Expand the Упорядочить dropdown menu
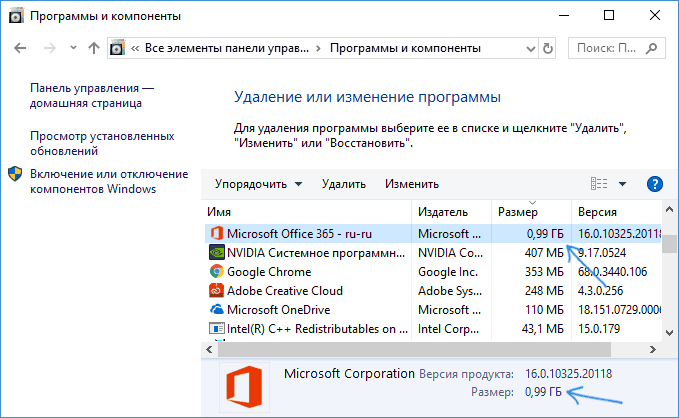The height and width of the screenshot is (418, 679). [x=258, y=184]
